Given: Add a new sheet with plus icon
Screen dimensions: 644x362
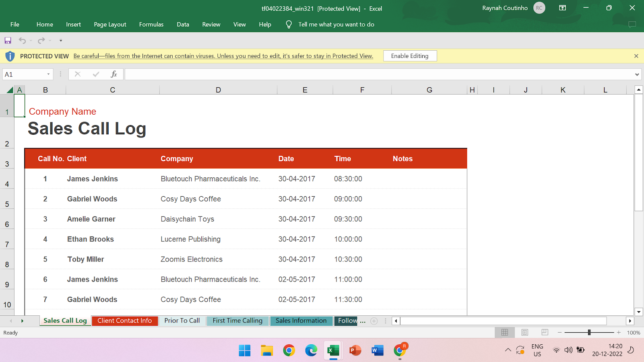Looking at the screenshot, I should (374, 321).
